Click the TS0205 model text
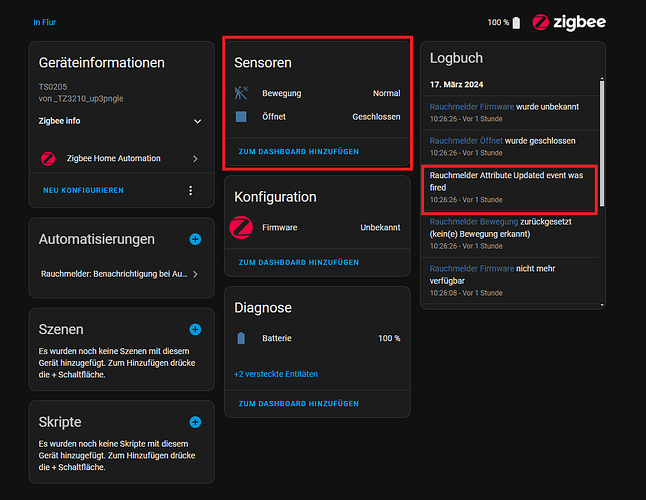This screenshot has height=500, width=646. coord(53,87)
